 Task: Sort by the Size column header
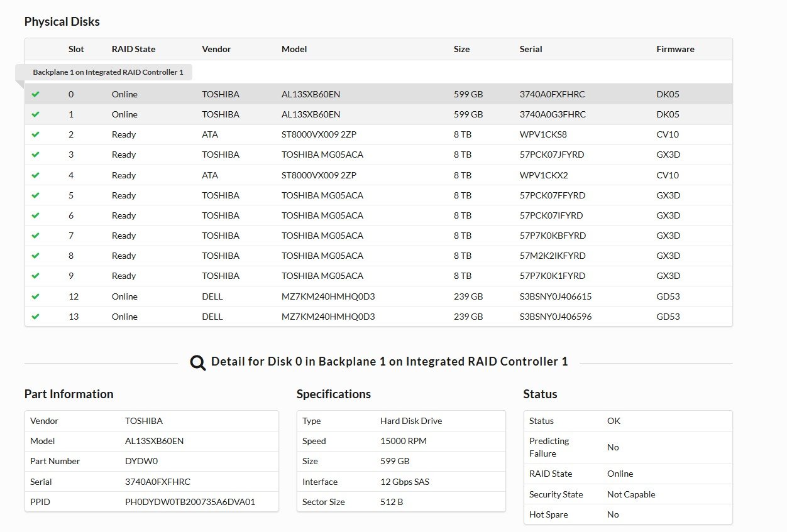[461, 49]
